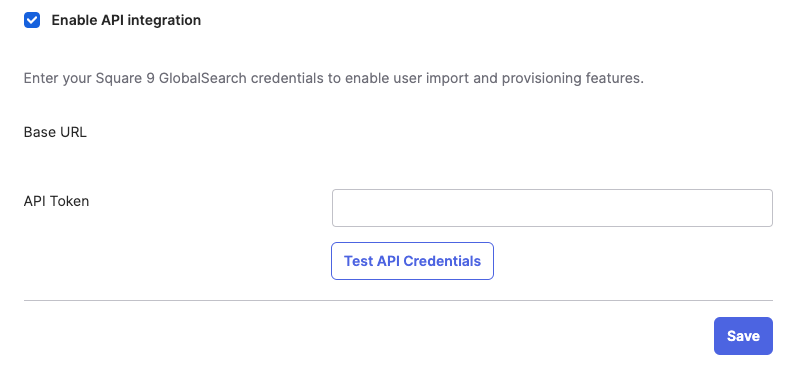
Task: Click the empty area beside Base URL
Action: tap(552, 132)
